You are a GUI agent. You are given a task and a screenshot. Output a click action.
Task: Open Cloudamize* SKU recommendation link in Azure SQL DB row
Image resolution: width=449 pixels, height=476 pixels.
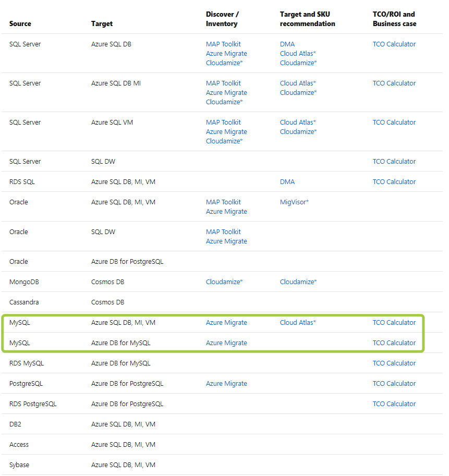298,63
